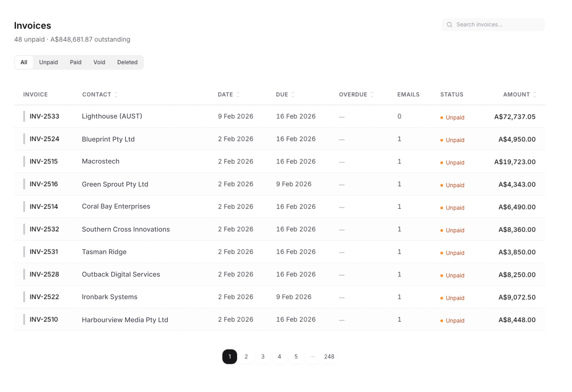Click the orange Unpaid status dot on INV-2533
This screenshot has width=572, height=392.
441,117
